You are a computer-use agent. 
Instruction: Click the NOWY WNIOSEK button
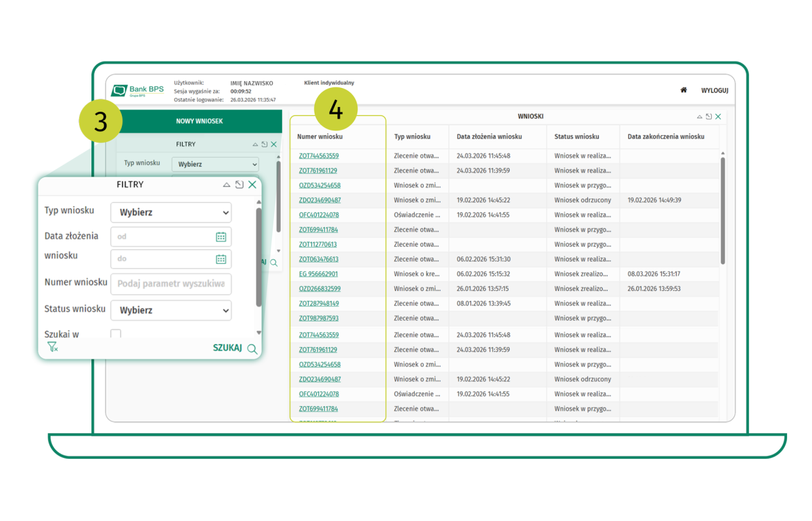(199, 121)
